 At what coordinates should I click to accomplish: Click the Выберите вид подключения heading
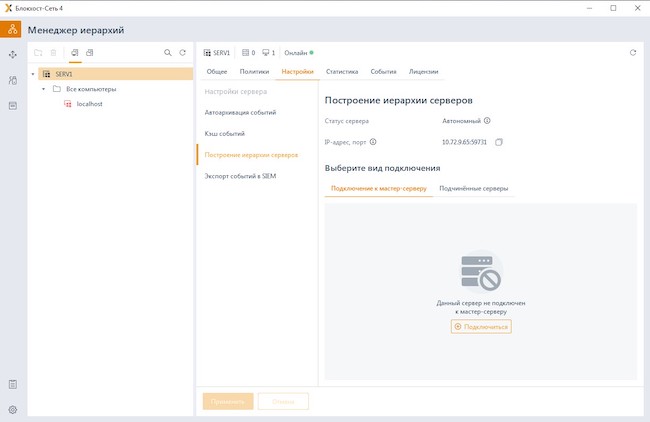(x=382, y=168)
